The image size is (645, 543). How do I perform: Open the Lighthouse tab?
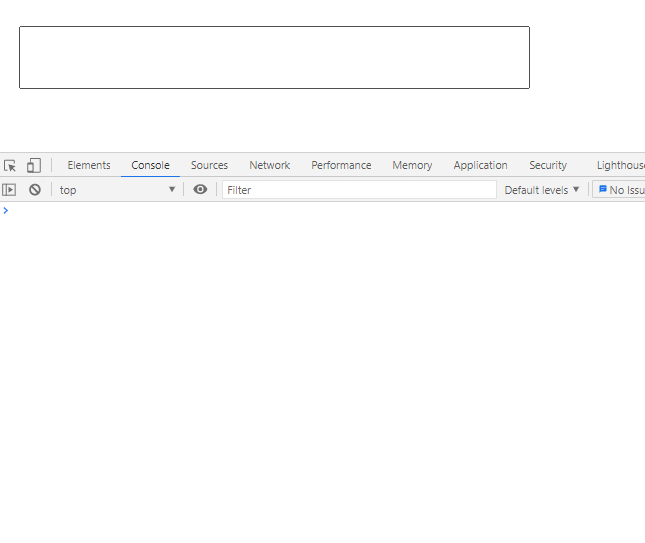click(620, 165)
